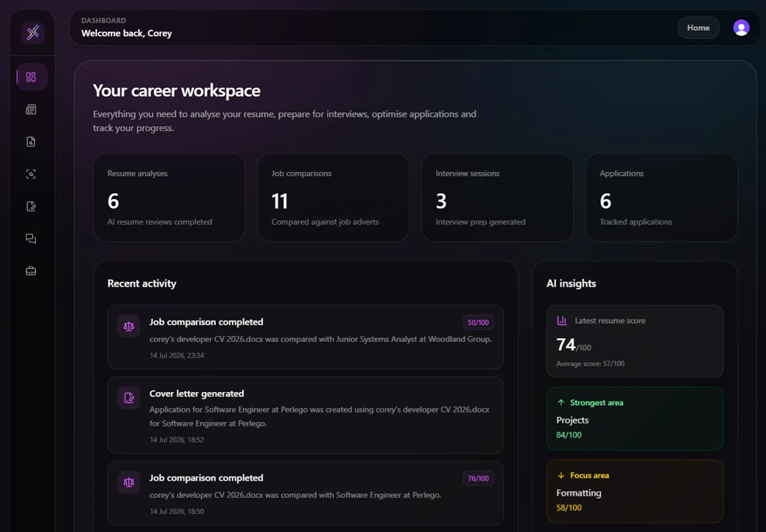Click 'Interview prep generated' text
The width and height of the screenshot is (766, 532).
click(480, 222)
